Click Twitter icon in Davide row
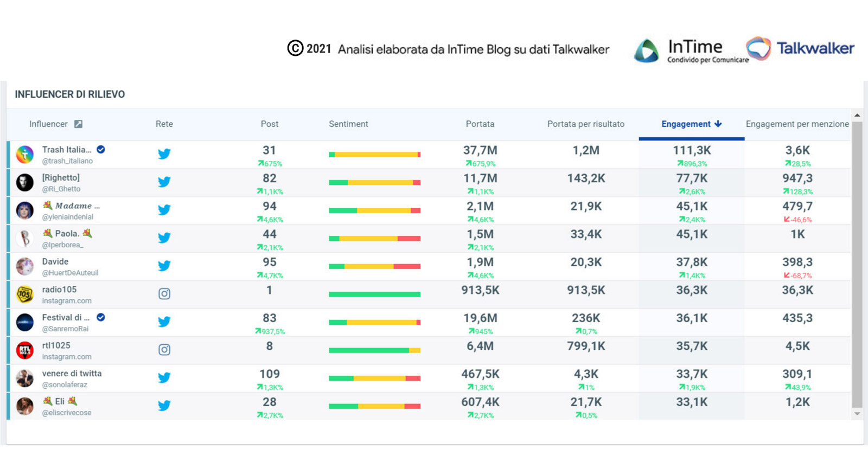Screen dimensions: 868x449 tap(164, 266)
